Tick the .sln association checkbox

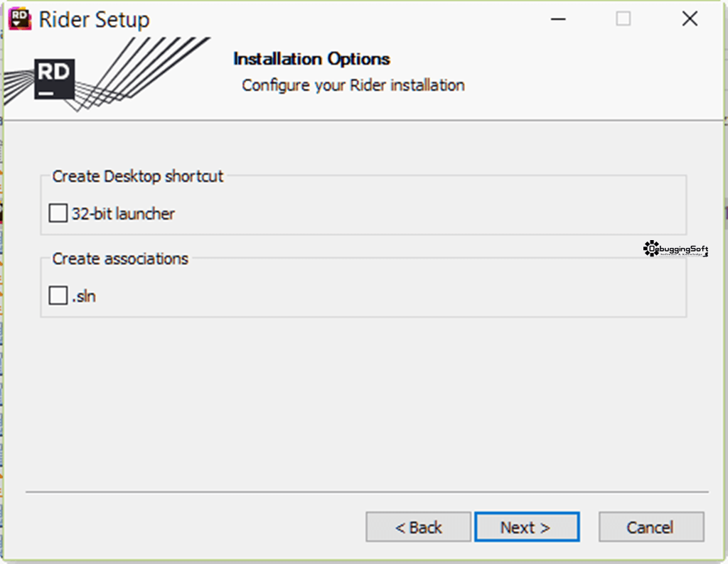point(58,296)
